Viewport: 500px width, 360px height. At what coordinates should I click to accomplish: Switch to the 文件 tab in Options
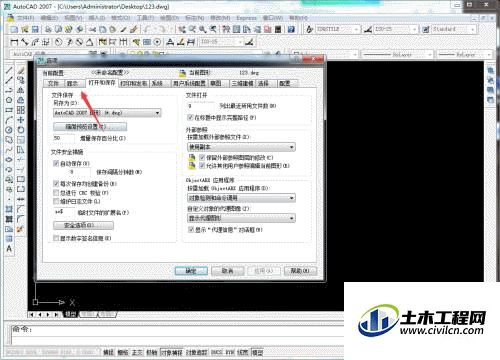click(x=53, y=83)
